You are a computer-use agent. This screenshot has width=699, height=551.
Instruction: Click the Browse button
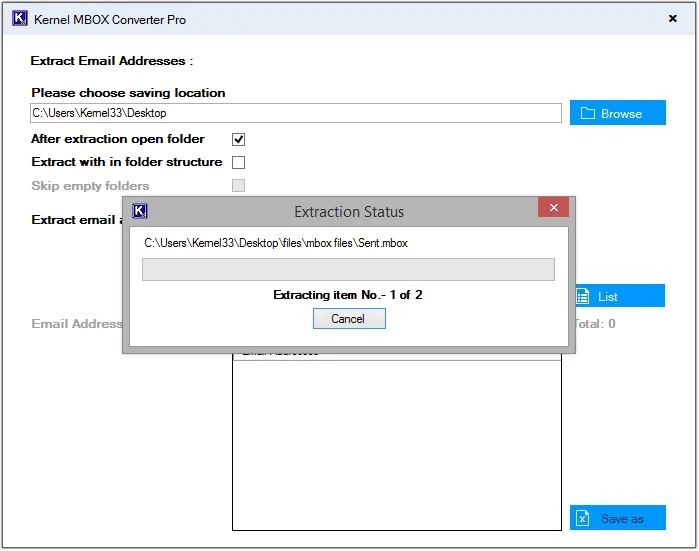coord(617,113)
